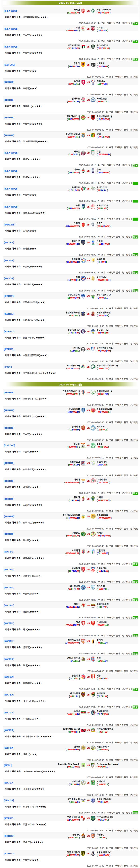Click the 브라질 team crest icon

tap(93, 243)
